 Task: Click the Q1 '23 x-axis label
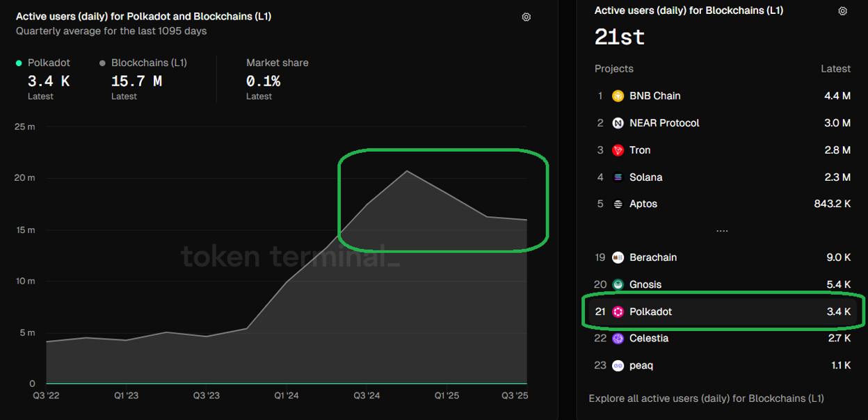[x=126, y=396]
